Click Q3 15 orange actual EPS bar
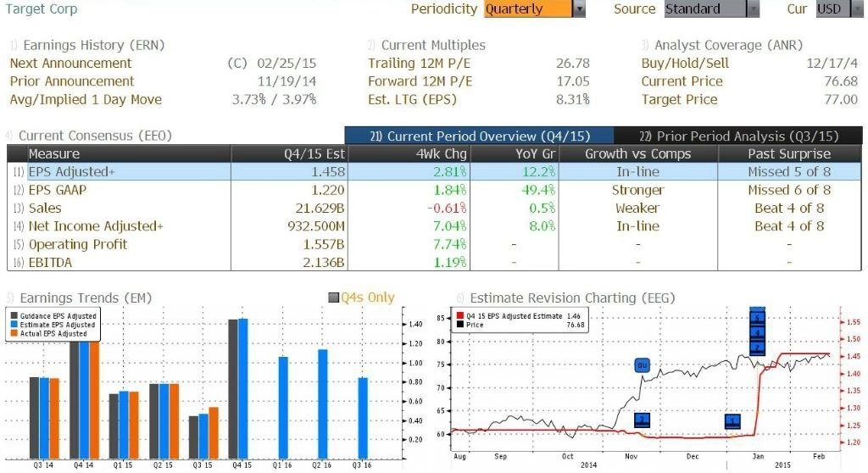The image size is (868, 473). pyautogui.click(x=213, y=433)
